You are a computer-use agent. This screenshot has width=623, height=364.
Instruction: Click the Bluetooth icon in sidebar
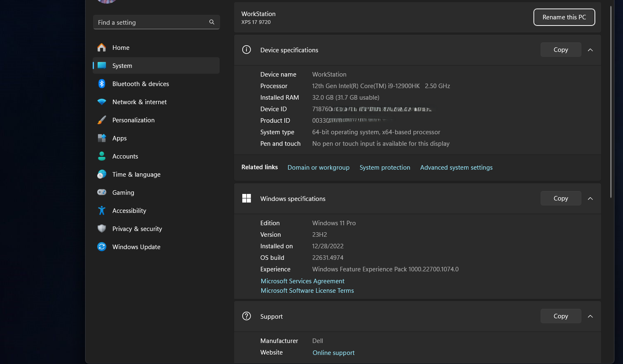102,84
